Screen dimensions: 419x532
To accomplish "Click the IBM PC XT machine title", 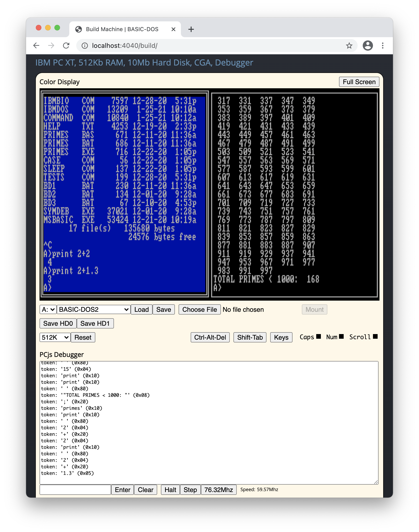I will [x=144, y=62].
